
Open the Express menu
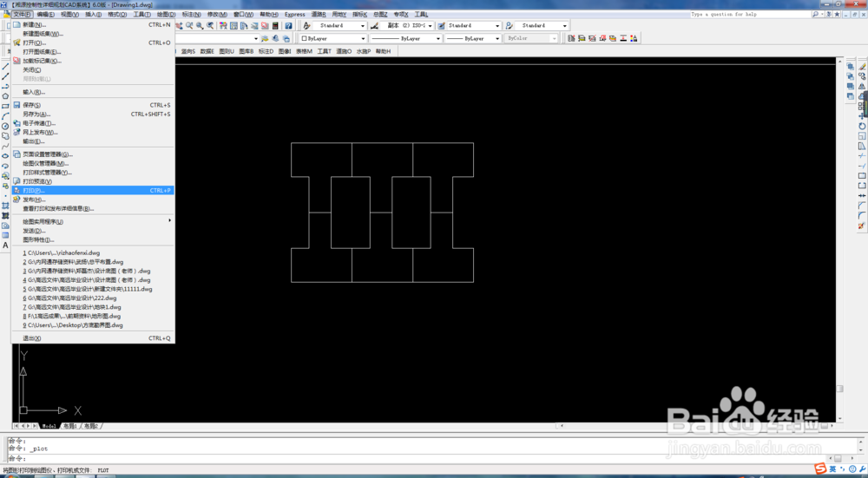[294, 15]
